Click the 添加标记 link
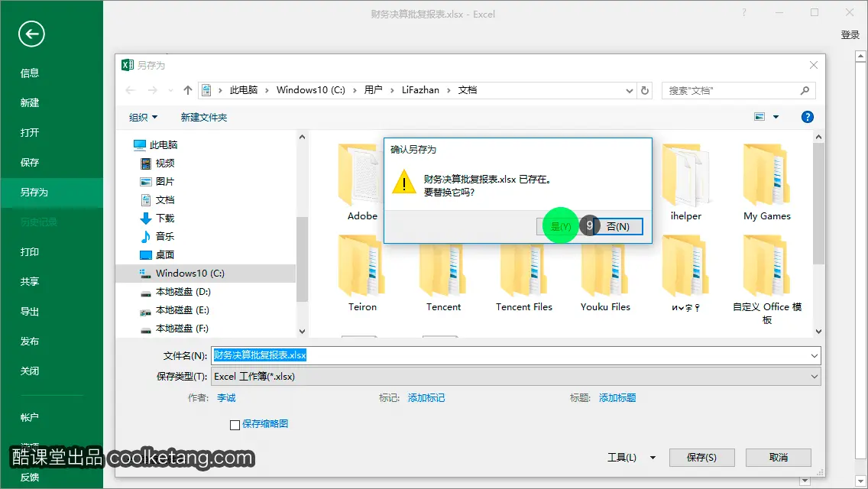This screenshot has height=489, width=868. tap(426, 397)
